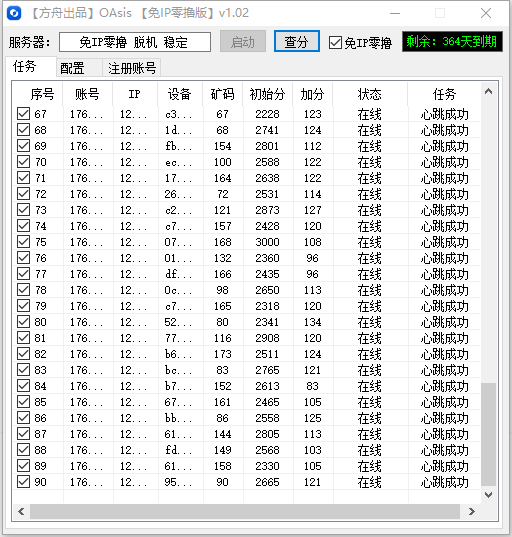
Task: Click the 设备 cell bb... in row 86
Action: click(178, 418)
